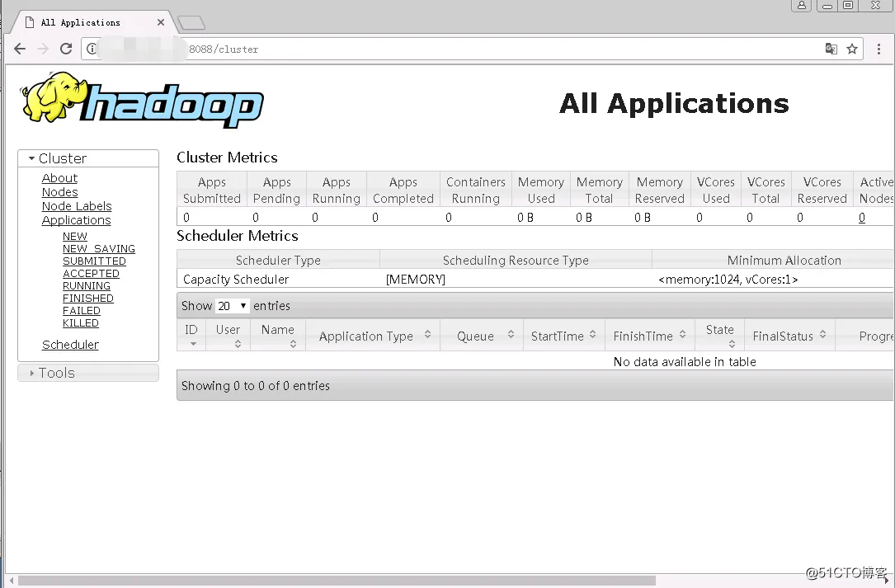Image resolution: width=895 pixels, height=588 pixels.
Task: Click the horizontal scrollbar left arrow
Action: click(x=11, y=581)
